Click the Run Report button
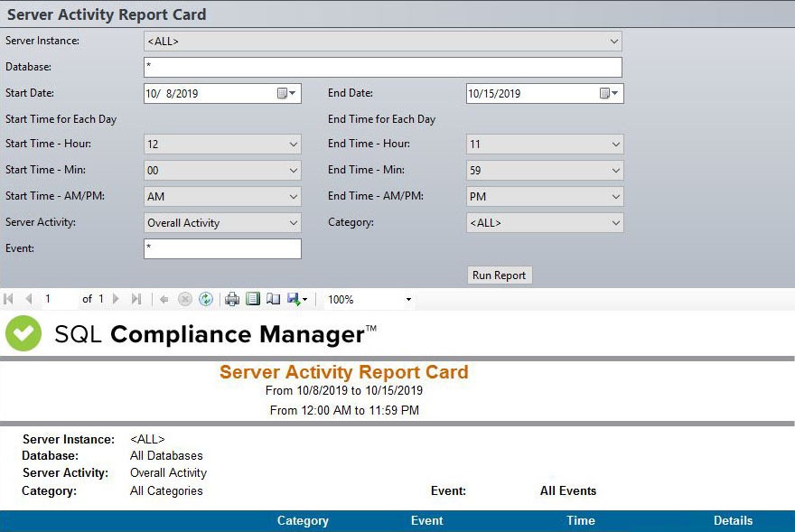The width and height of the screenshot is (795, 532). 500,275
